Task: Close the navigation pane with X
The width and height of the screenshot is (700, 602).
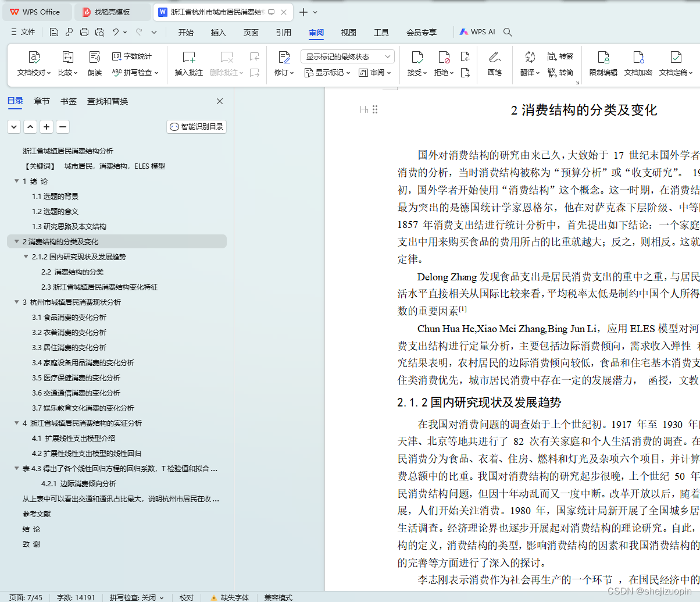Action: [220, 101]
